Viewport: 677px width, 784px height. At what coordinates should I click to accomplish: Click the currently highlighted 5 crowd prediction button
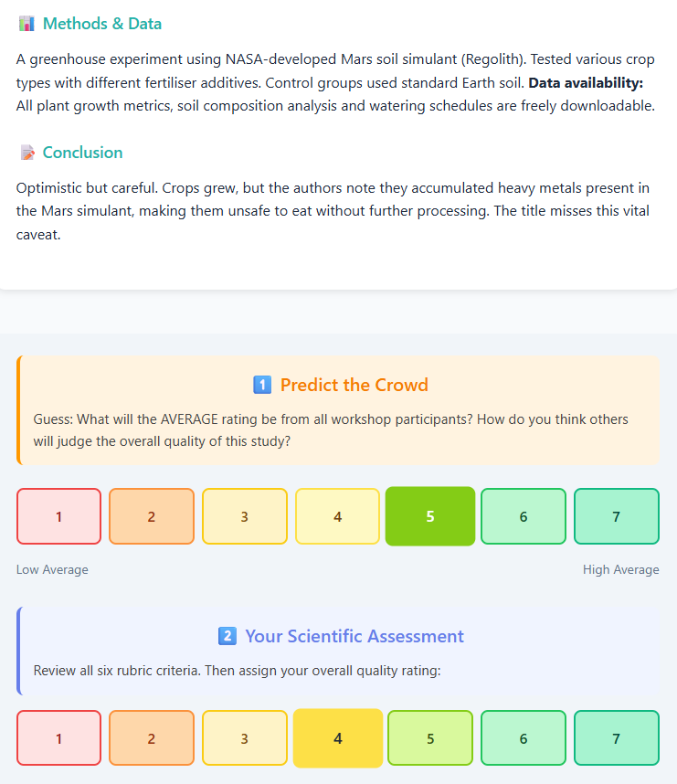coord(430,516)
